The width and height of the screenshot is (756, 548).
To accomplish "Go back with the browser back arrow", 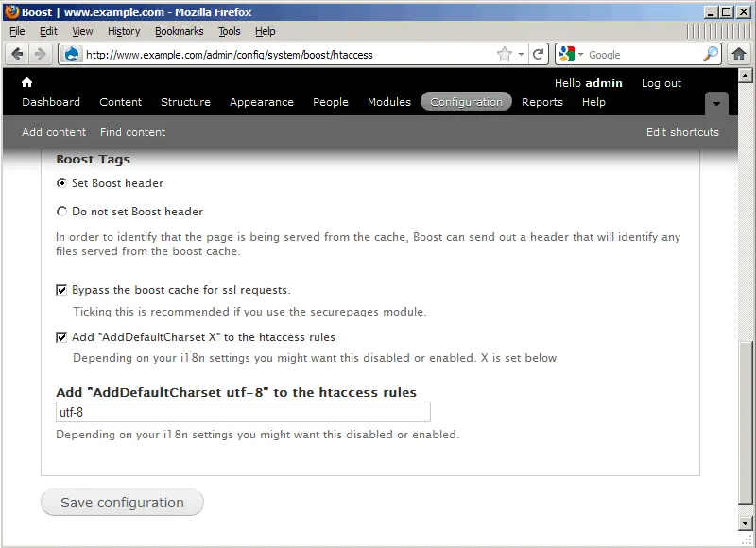I will (x=17, y=54).
